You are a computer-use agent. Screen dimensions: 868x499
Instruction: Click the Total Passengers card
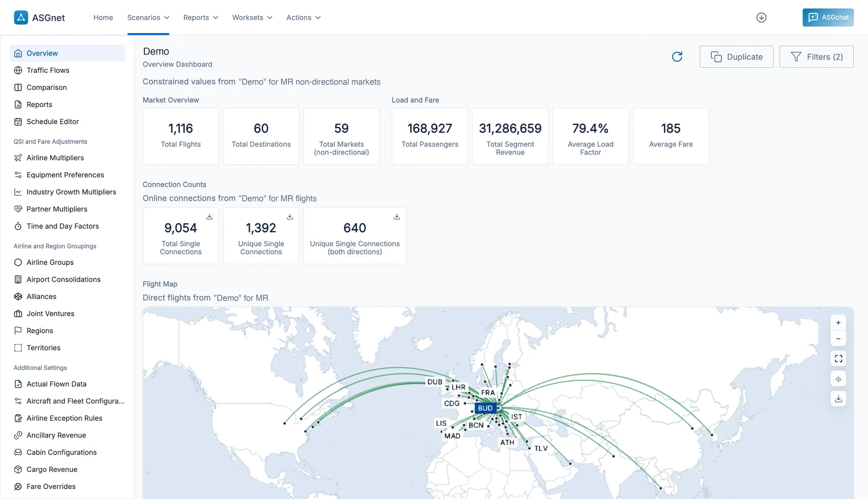click(430, 136)
